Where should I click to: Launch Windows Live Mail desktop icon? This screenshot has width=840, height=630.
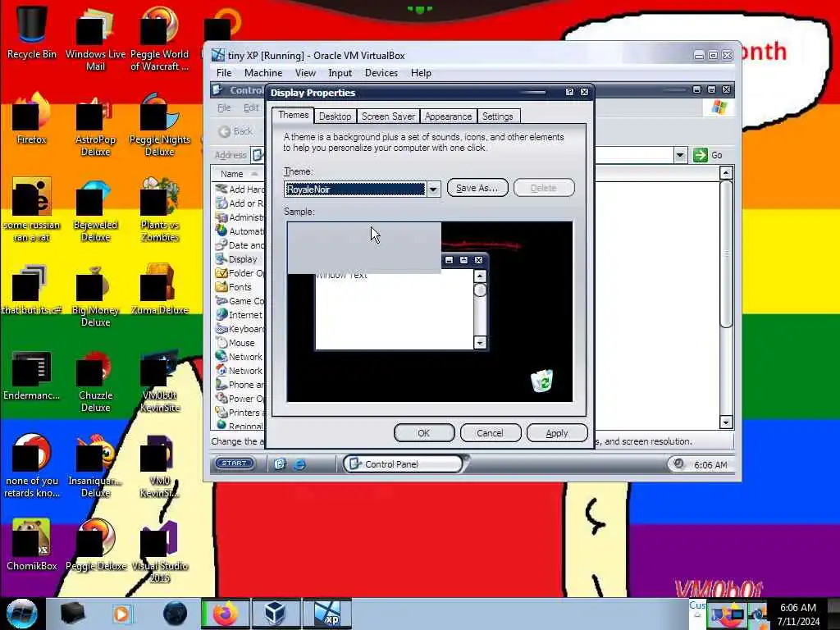pyautogui.click(x=95, y=39)
